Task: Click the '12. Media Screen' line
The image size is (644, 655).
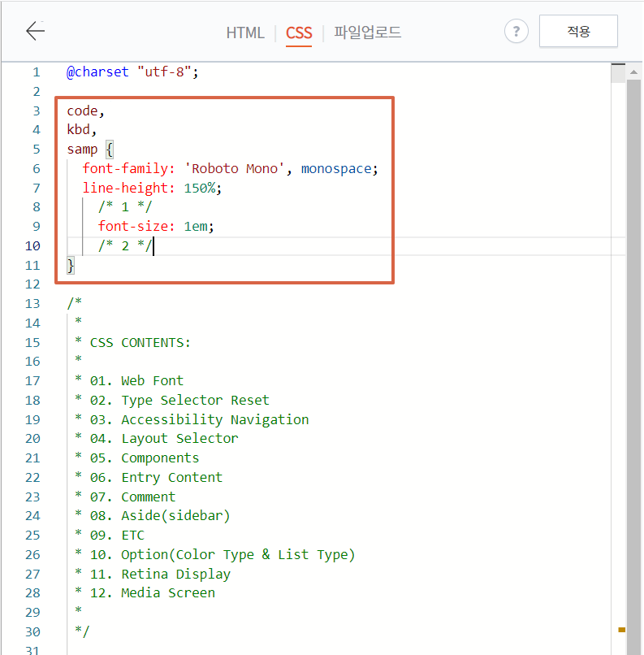Action: tap(145, 592)
